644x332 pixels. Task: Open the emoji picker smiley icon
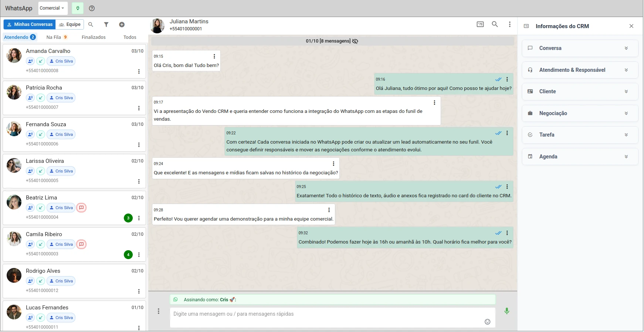tap(488, 322)
